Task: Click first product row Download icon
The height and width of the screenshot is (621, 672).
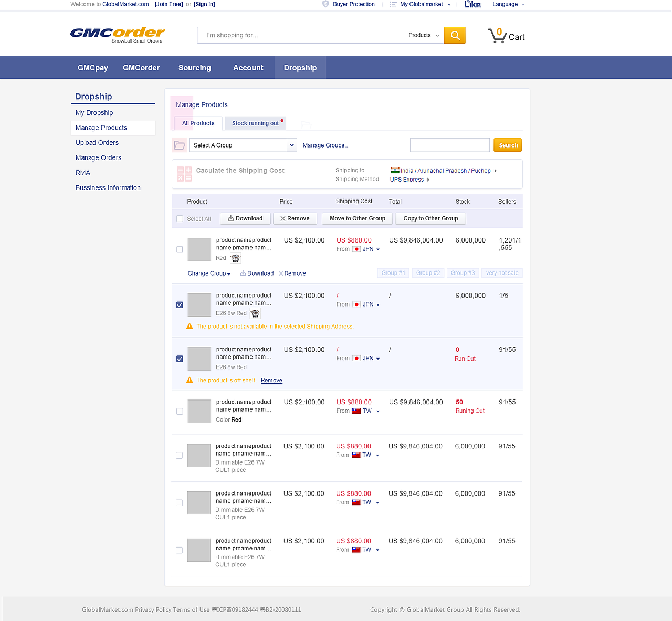Action: click(x=243, y=273)
